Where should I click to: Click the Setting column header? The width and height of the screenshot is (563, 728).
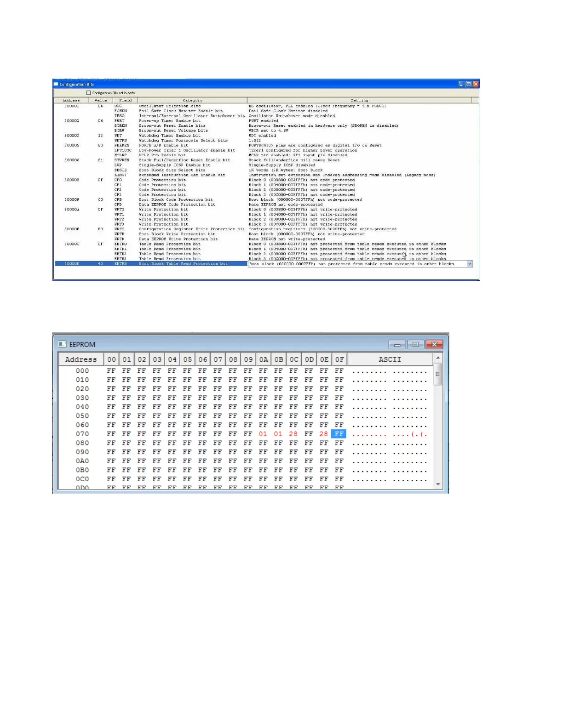[359, 100]
